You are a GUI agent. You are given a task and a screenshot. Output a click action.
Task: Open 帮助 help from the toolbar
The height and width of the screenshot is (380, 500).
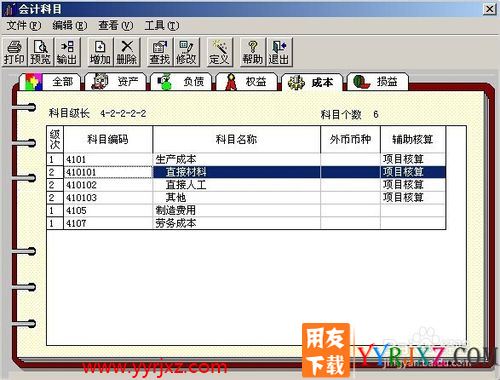[252, 52]
